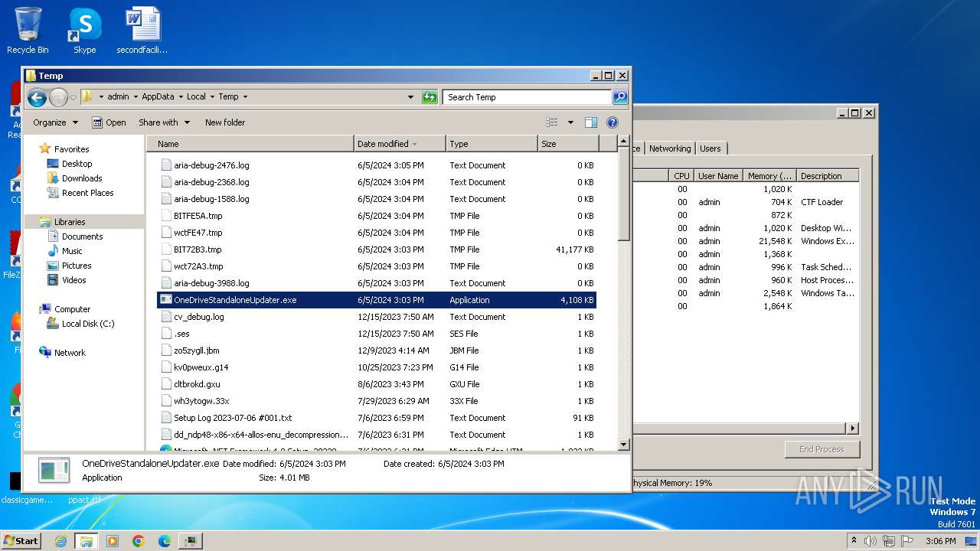Viewport: 980px width, 551px height.
Task: Launch Chrome from the taskbar
Action: pyautogui.click(x=139, y=541)
